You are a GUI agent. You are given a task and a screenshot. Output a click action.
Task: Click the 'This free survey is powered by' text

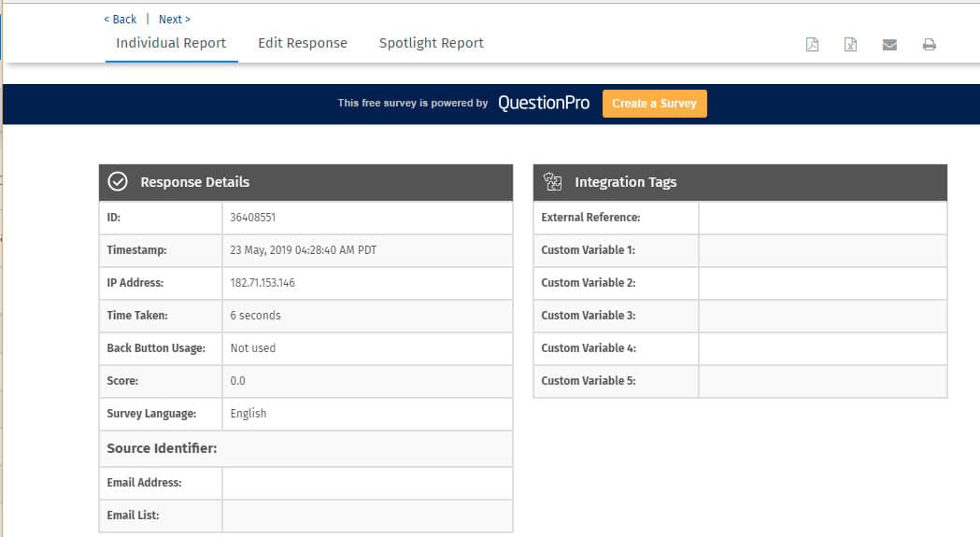point(413,103)
